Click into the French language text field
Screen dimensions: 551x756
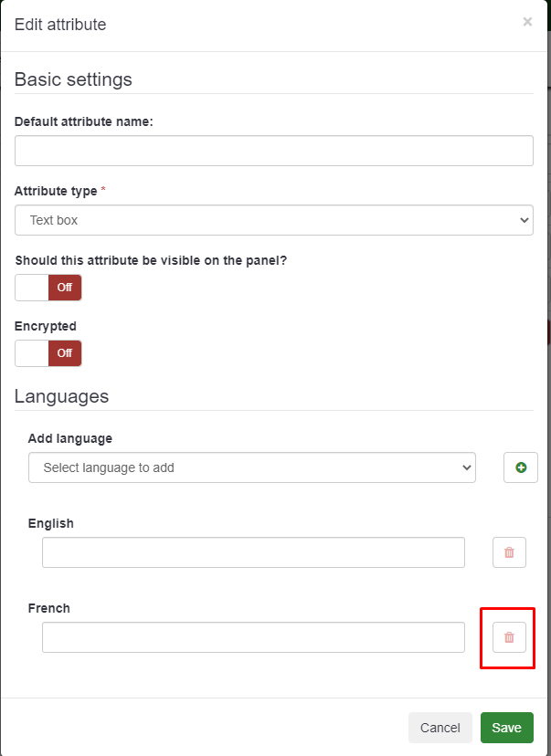pos(253,637)
